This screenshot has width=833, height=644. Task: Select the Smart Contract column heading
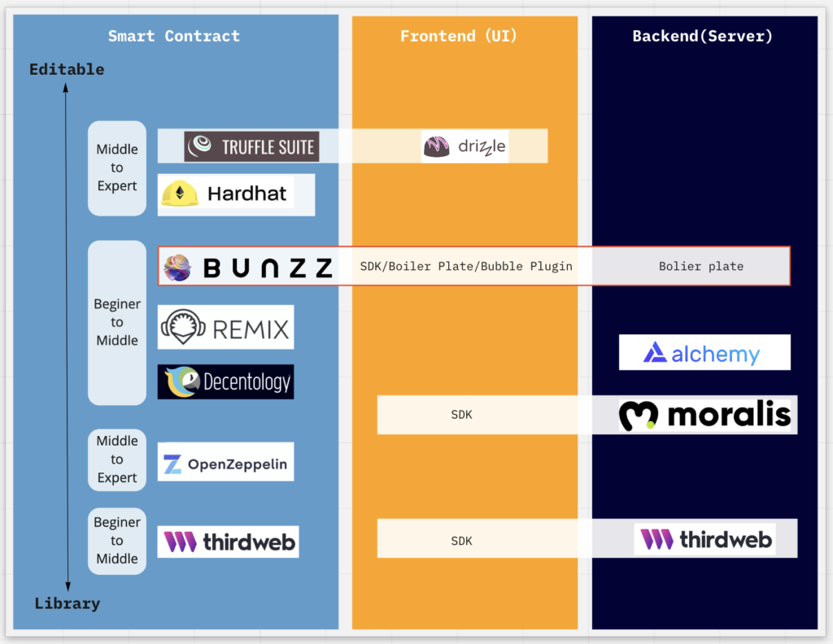174,36
